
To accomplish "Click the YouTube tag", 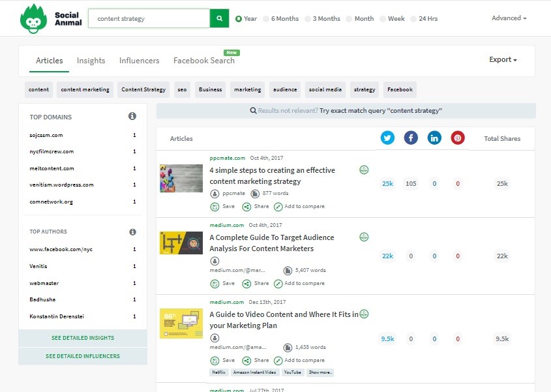I will click(292, 372).
